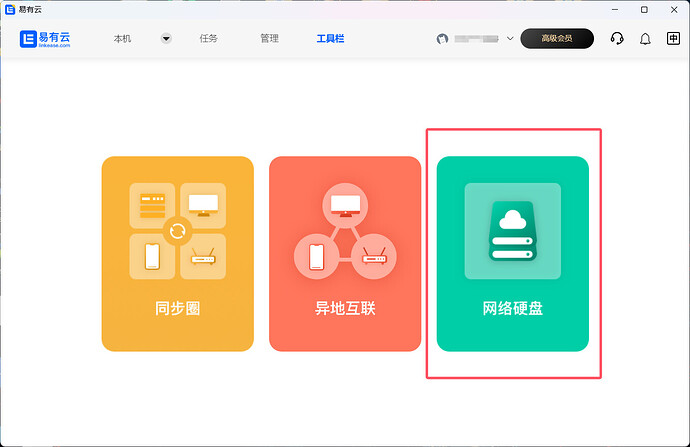Click the 中 language switch icon
690x447 pixels.
(673, 39)
